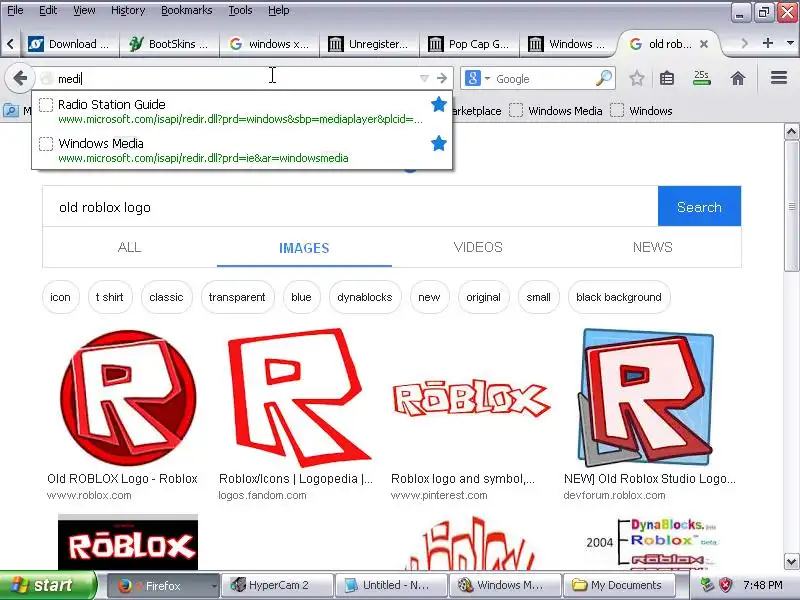Switch to the Pop Cap G... tab
The height and width of the screenshot is (600, 800).
pyautogui.click(x=469, y=44)
